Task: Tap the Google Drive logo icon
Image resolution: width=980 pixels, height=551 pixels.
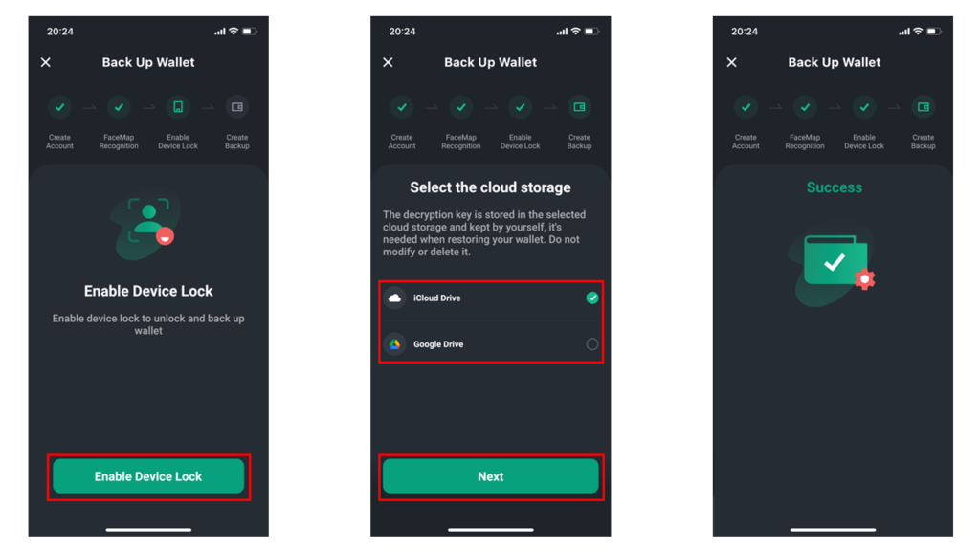Action: [395, 344]
